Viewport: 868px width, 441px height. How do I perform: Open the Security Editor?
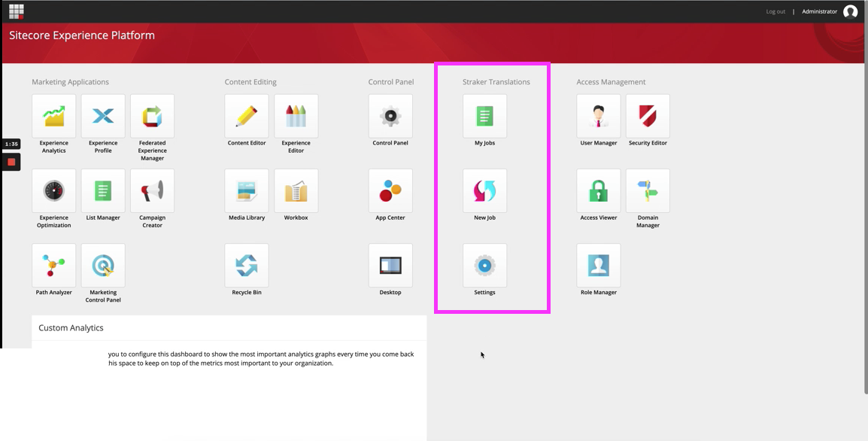coord(648,117)
